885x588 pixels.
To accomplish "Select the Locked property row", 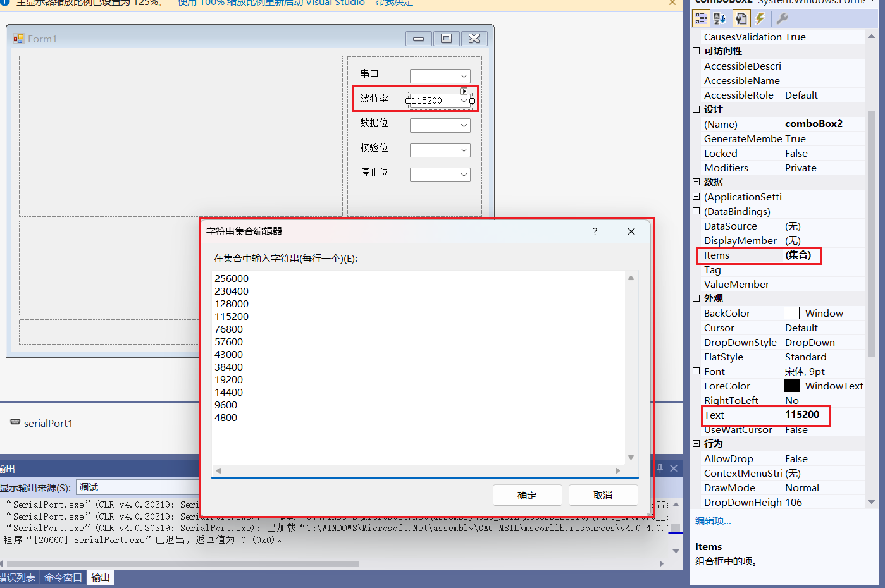I will [x=784, y=153].
